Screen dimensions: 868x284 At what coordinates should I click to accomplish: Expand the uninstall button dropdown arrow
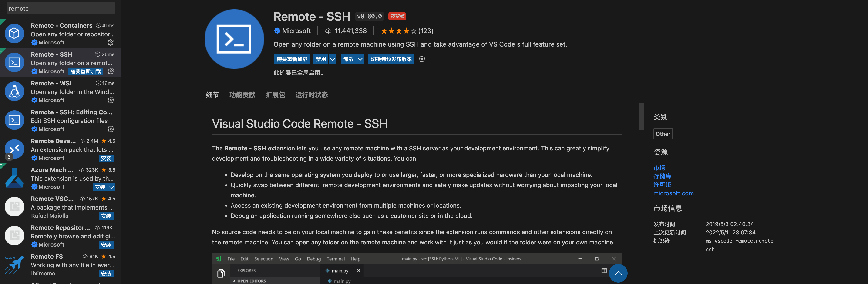(360, 59)
